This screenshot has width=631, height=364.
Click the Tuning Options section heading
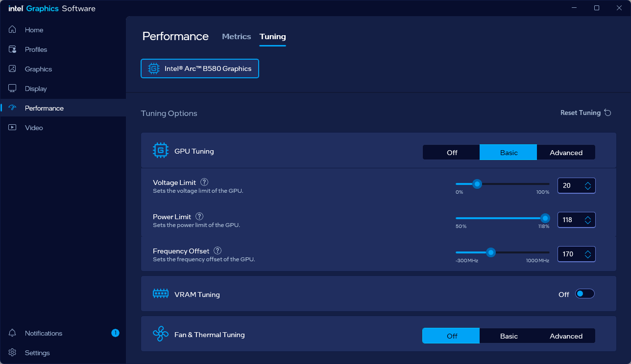[x=169, y=114]
